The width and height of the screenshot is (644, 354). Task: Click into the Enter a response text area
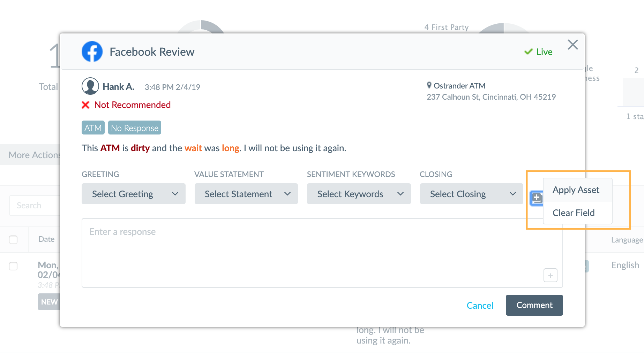pos(322,253)
